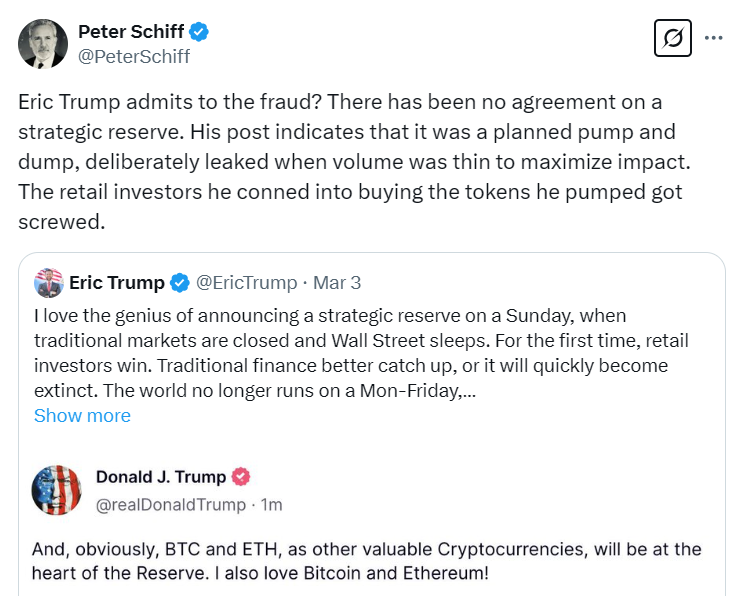Expand the quoted post with Show more
The height and width of the screenshot is (596, 742).
[x=82, y=415]
